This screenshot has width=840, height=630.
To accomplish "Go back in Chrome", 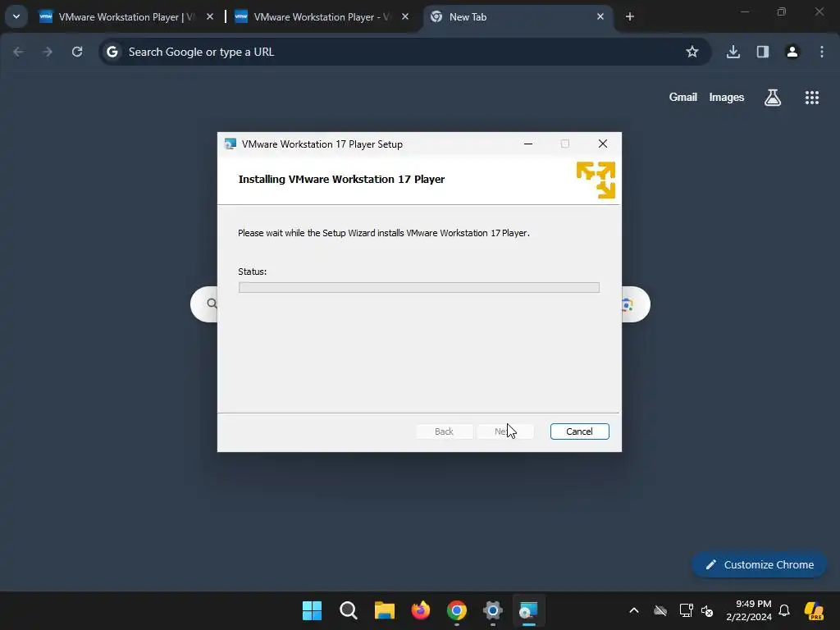I will point(18,52).
